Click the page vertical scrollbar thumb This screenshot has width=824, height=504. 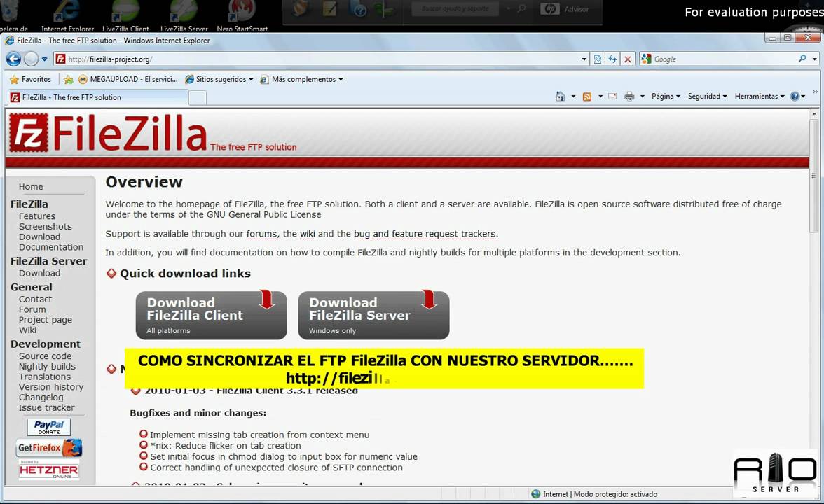pyautogui.click(x=814, y=175)
